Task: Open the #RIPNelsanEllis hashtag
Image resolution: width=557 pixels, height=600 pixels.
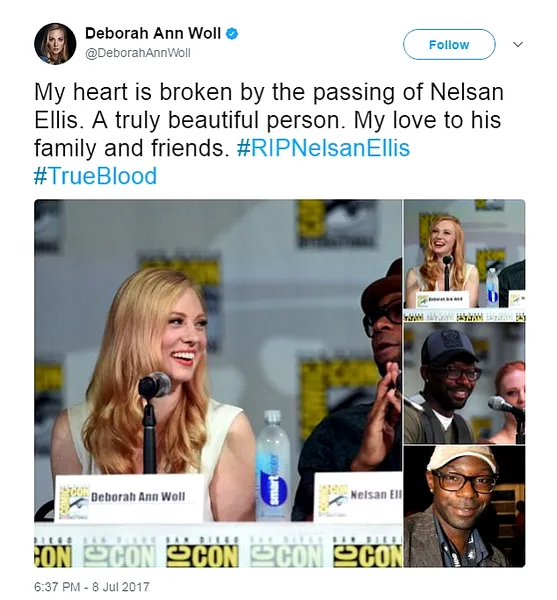Action: tap(323, 148)
